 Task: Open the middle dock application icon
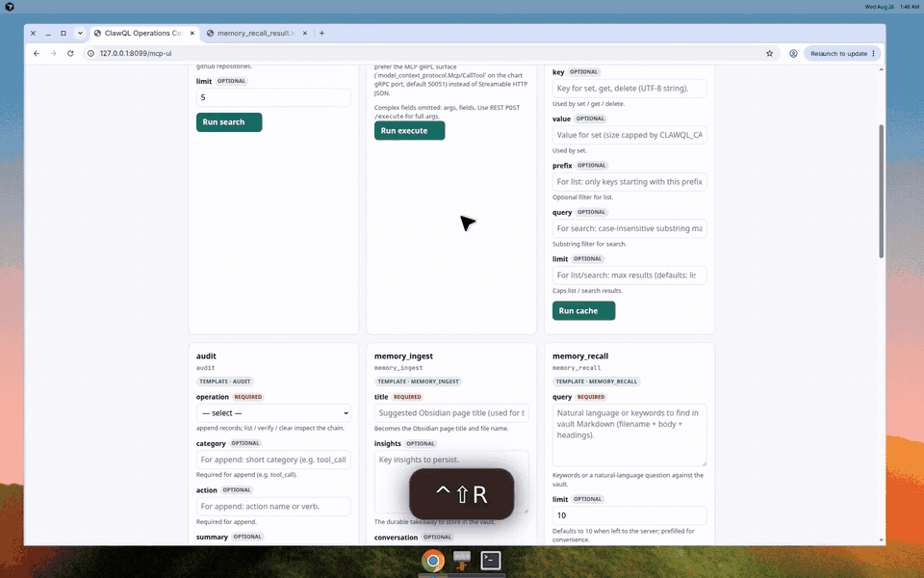[461, 561]
